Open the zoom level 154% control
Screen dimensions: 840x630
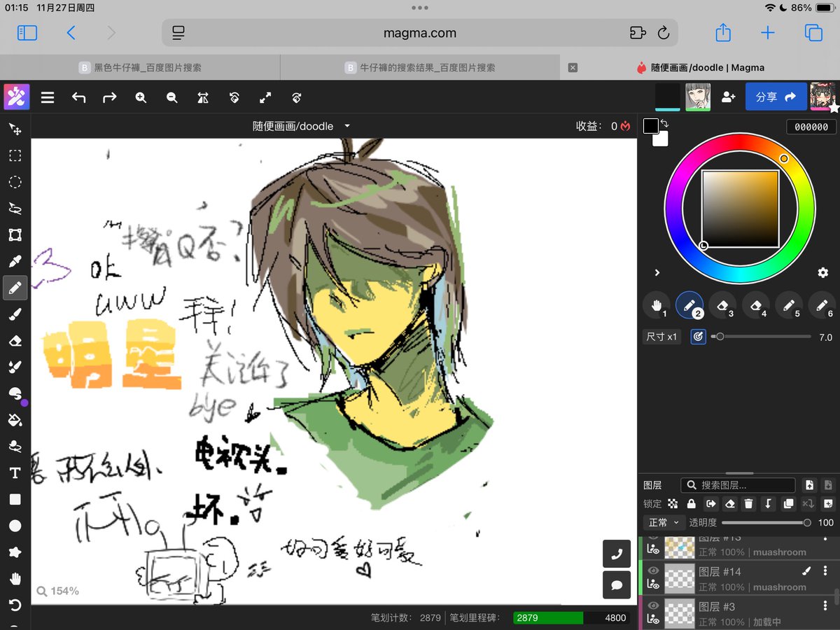tap(58, 591)
